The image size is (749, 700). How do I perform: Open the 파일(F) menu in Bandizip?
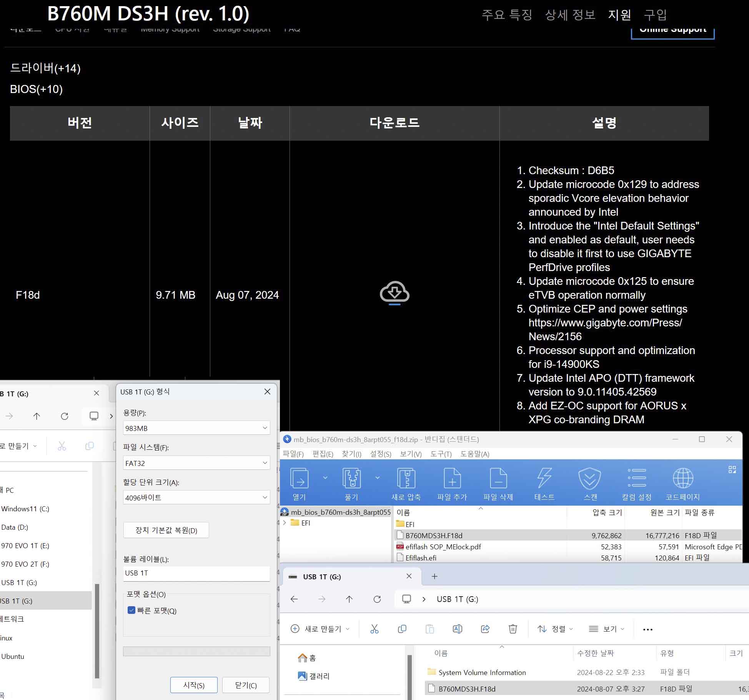click(293, 454)
